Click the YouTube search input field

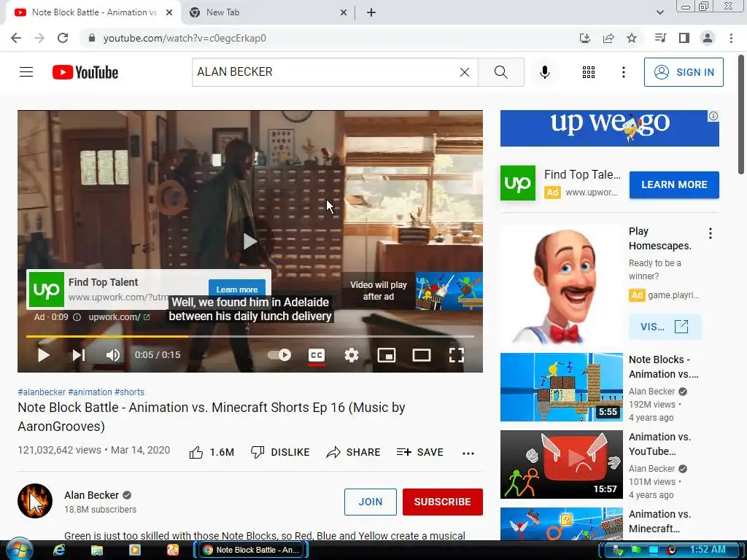[x=325, y=72]
